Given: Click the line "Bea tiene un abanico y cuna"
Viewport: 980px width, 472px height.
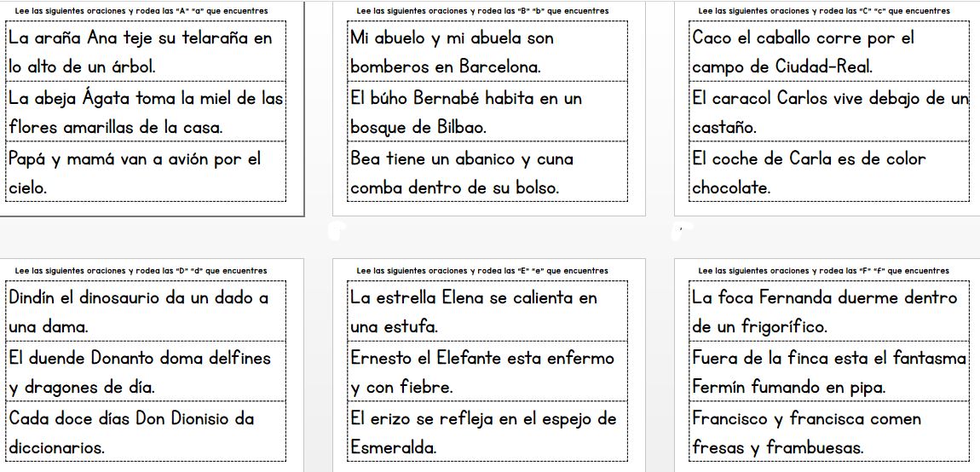Looking at the screenshot, I should 462,158.
